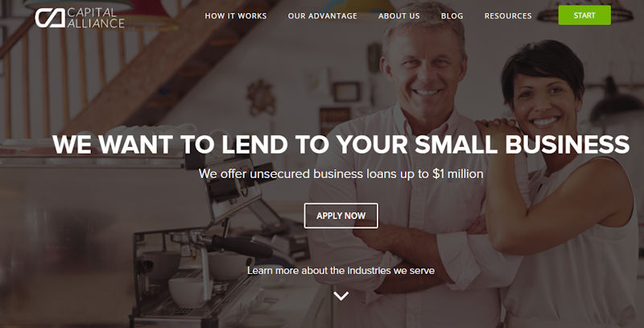644x328 pixels.
Task: Click the Apply Now button
Action: [x=341, y=216]
